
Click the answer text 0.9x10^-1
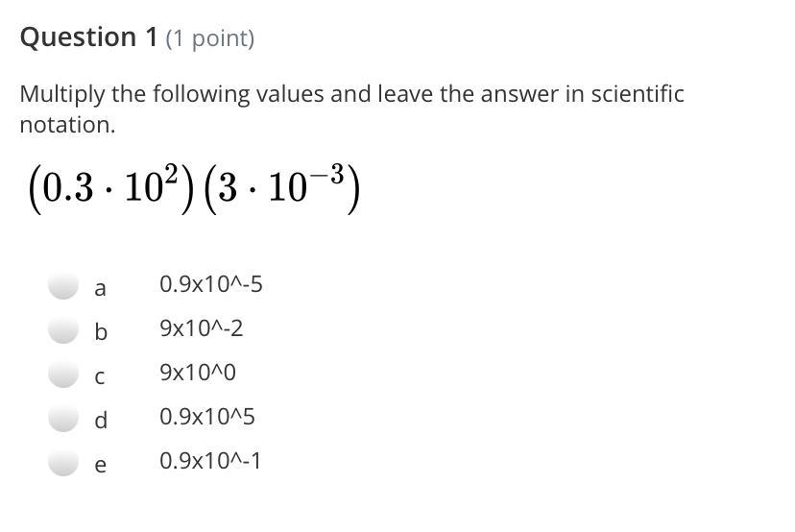(210, 461)
